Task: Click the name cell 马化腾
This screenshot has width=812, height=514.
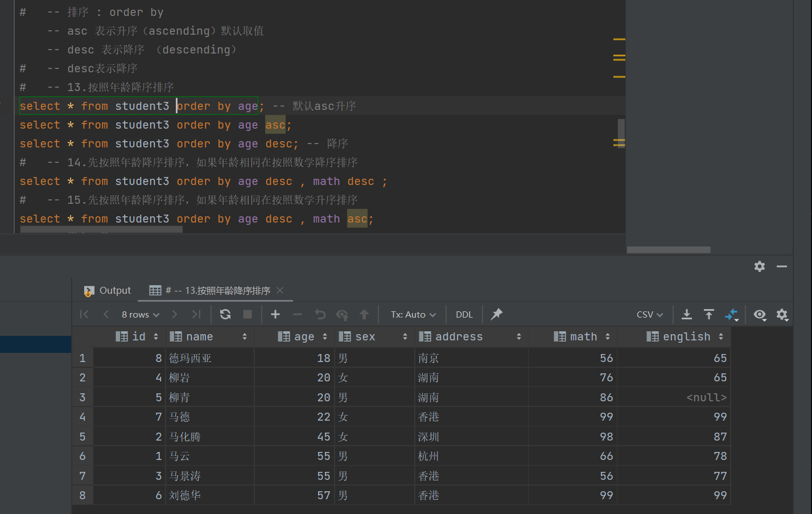Action: pyautogui.click(x=210, y=437)
